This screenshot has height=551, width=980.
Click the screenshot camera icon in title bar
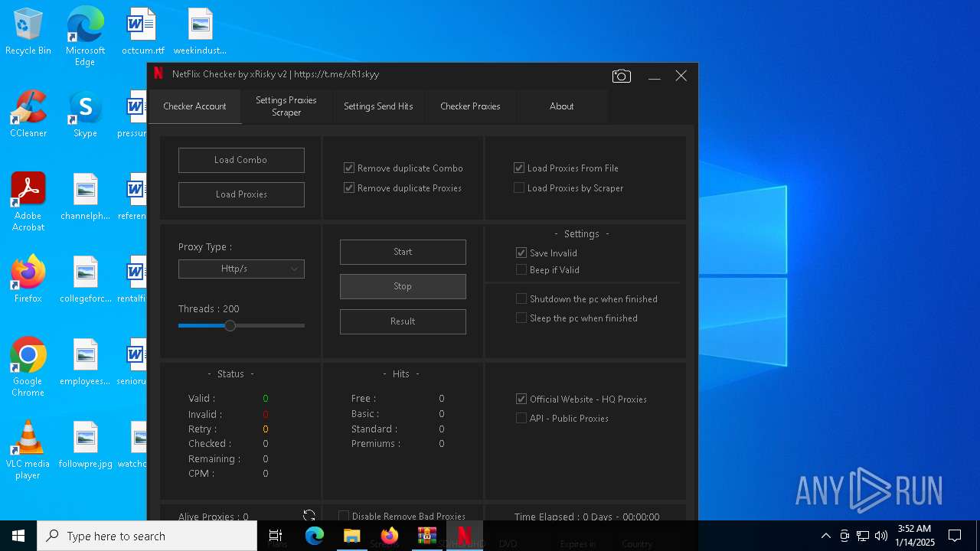[621, 76]
